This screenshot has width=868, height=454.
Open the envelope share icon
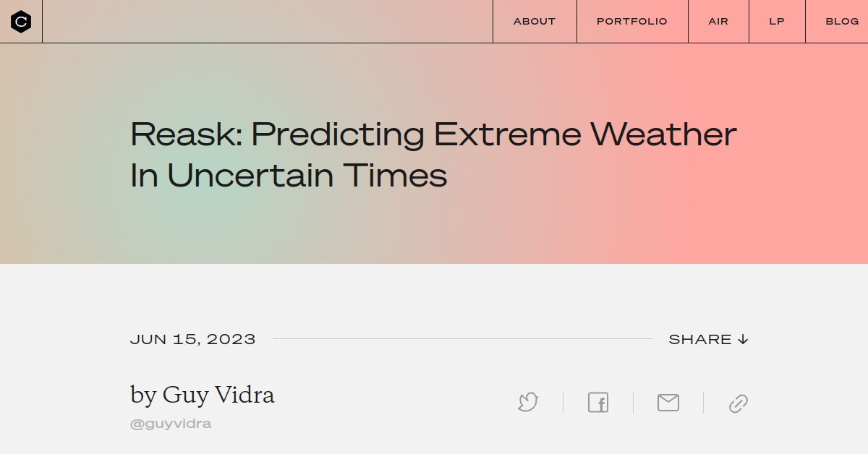tap(668, 403)
